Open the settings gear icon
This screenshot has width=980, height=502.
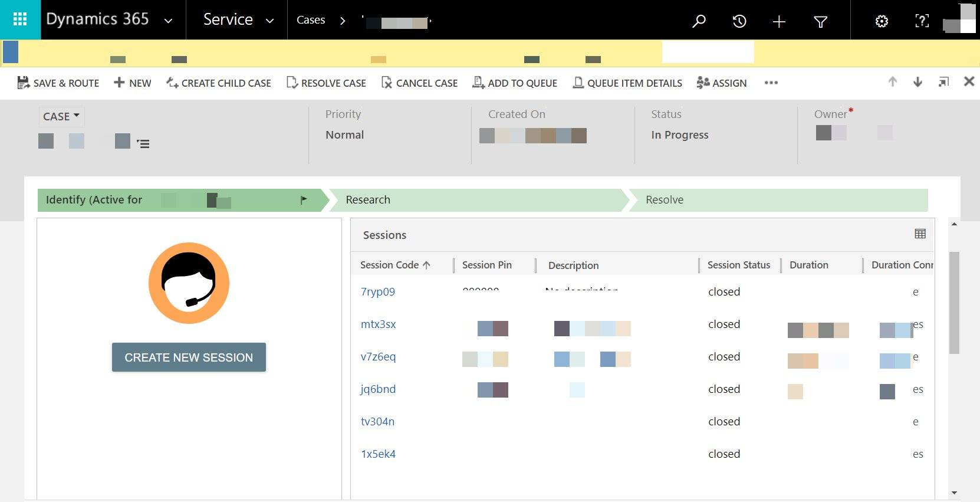pyautogui.click(x=882, y=21)
